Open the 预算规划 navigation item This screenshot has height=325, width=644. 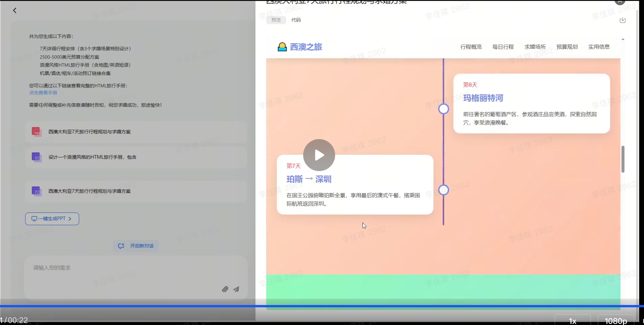[x=567, y=47]
